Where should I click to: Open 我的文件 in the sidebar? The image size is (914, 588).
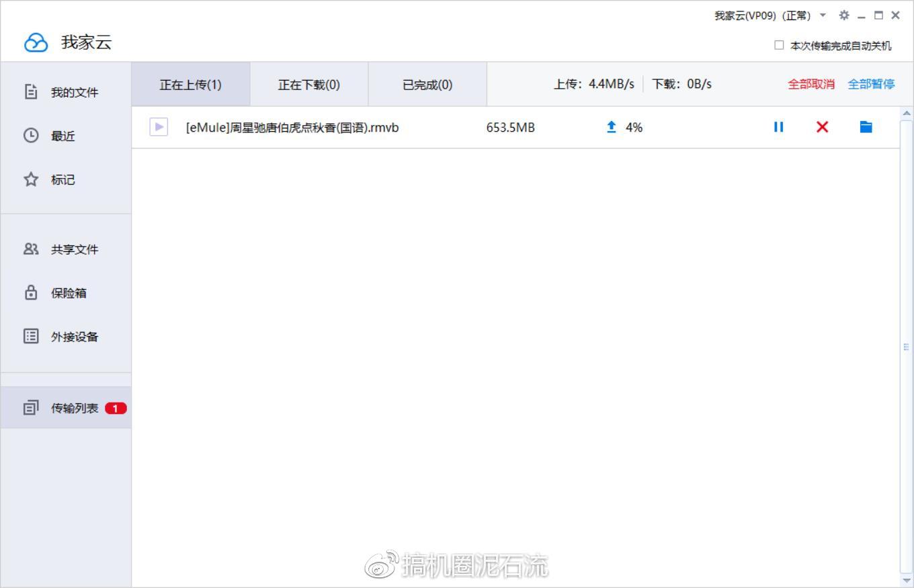pos(66,92)
